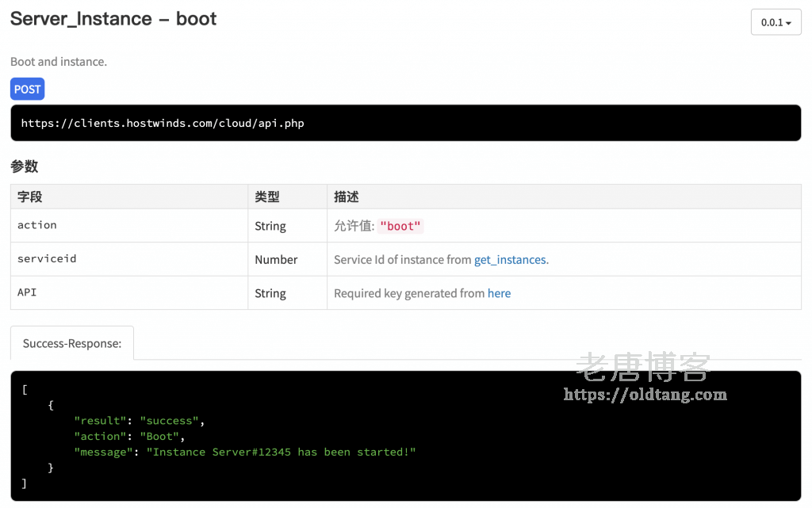Open the 0.0.1 version dropdown
Viewport: 812px width, 508px height.
[776, 22]
